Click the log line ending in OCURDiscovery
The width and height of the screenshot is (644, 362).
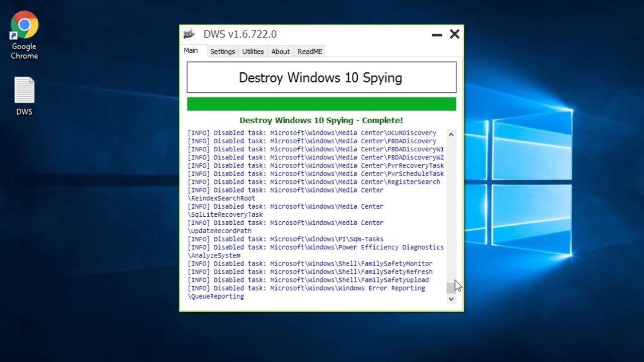tap(312, 133)
